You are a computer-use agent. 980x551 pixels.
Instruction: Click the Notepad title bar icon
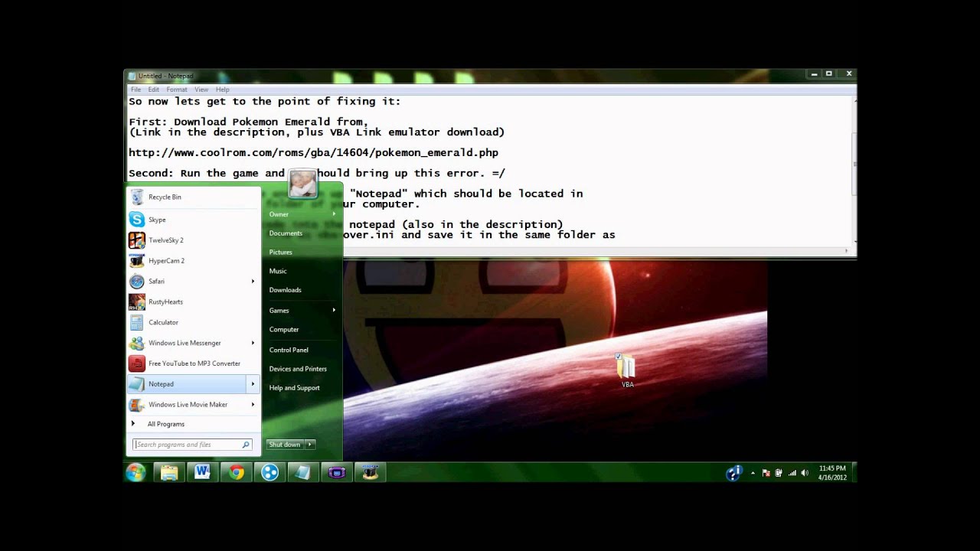tap(132, 76)
